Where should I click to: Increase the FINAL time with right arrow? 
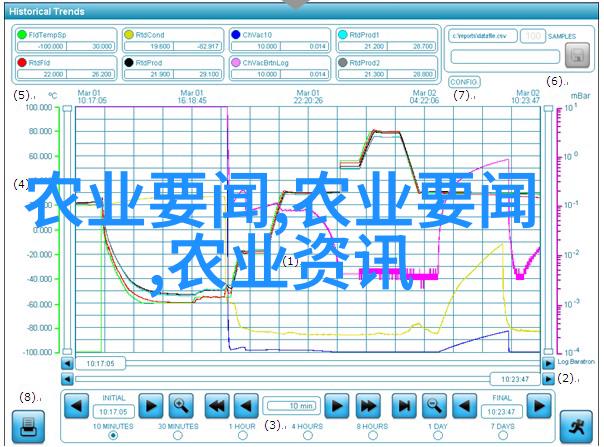[539, 405]
